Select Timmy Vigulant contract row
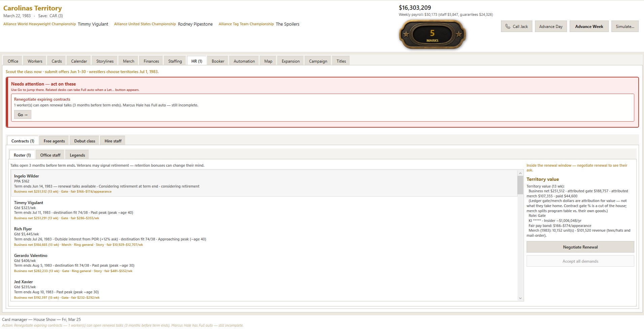This screenshot has width=644, height=329. click(x=264, y=210)
